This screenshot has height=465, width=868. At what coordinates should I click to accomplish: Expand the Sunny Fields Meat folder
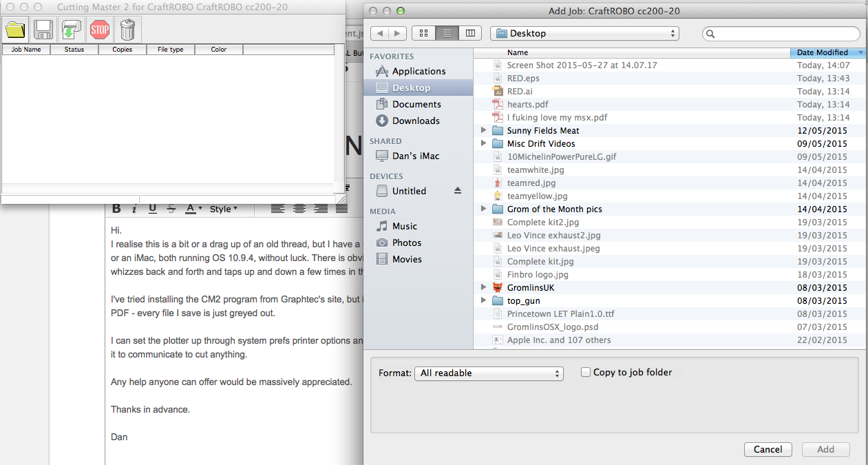pos(485,130)
